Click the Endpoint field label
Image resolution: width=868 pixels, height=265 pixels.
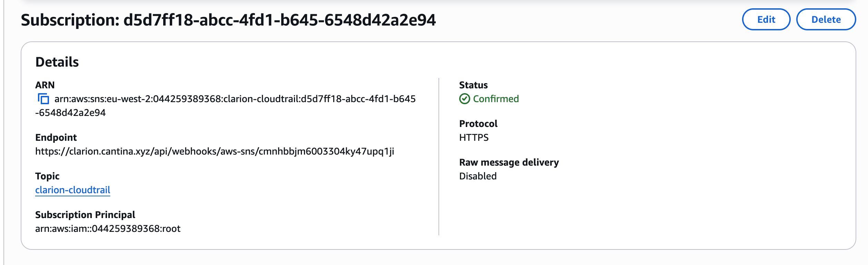pos(56,137)
